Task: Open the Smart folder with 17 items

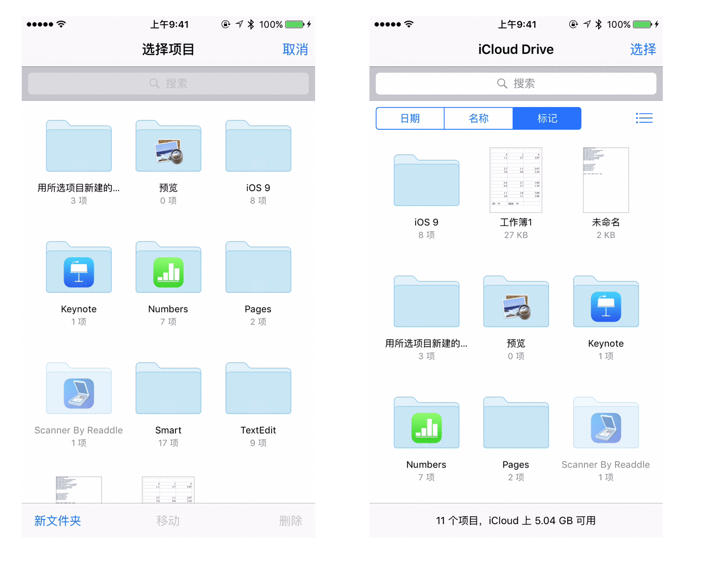Action: (x=168, y=390)
